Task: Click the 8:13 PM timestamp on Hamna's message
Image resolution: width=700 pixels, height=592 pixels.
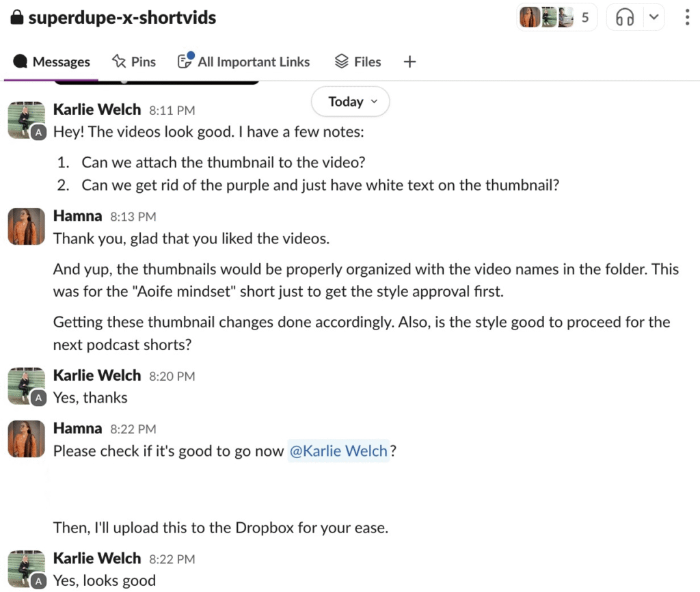Action: coord(133,217)
